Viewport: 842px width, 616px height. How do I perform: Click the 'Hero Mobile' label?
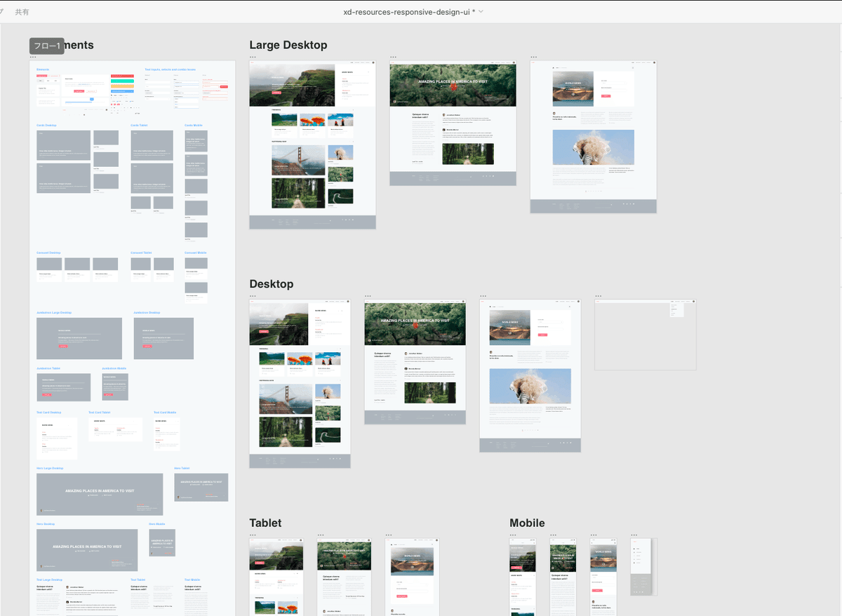click(x=157, y=524)
